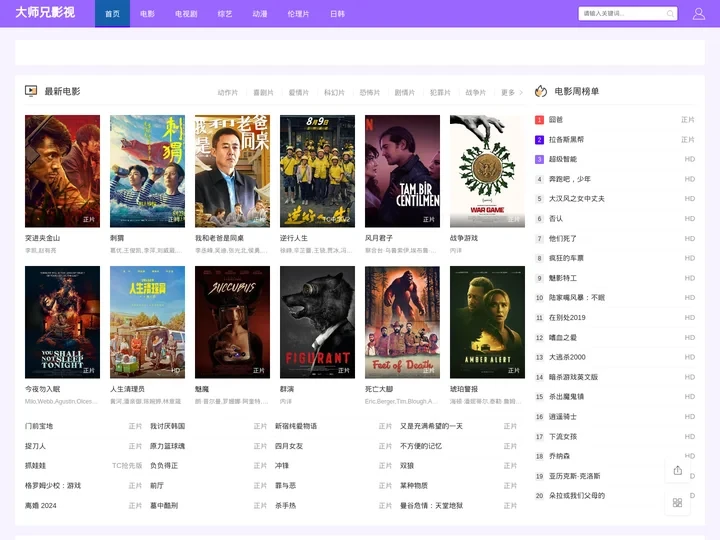Viewport: 720px width, 540px height.
Task: Open 我和老爸是同桌 poster
Action: pos(232,171)
